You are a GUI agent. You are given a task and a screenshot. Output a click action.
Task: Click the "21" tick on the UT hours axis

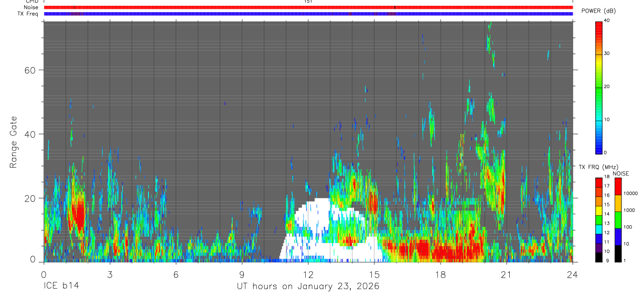[x=507, y=274]
